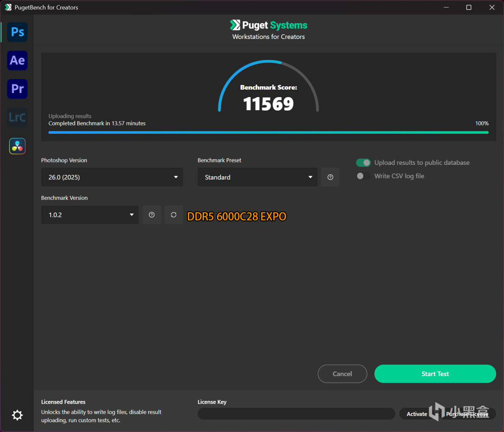Close the PugetBench for Creators window
This screenshot has width=504, height=432.
pyautogui.click(x=492, y=7)
